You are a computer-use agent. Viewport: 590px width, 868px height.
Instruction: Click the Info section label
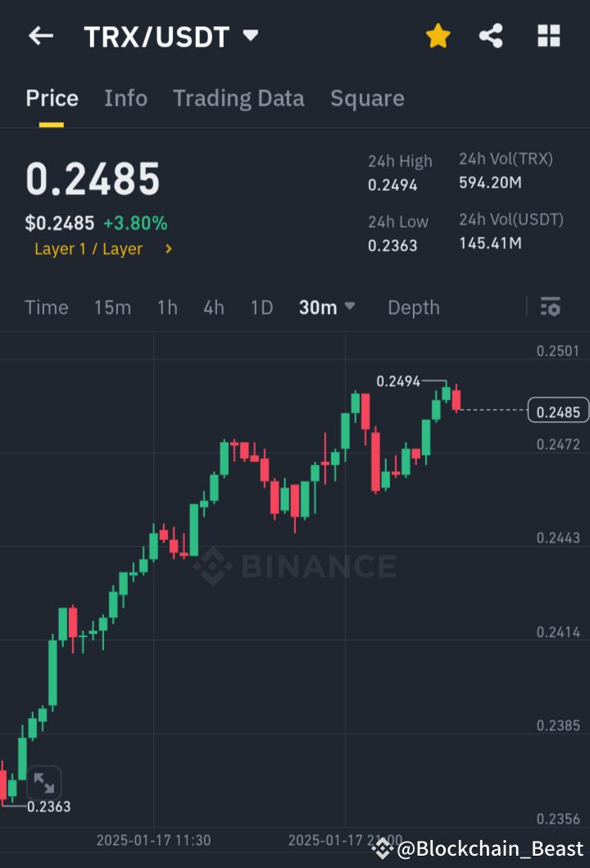pos(125,98)
